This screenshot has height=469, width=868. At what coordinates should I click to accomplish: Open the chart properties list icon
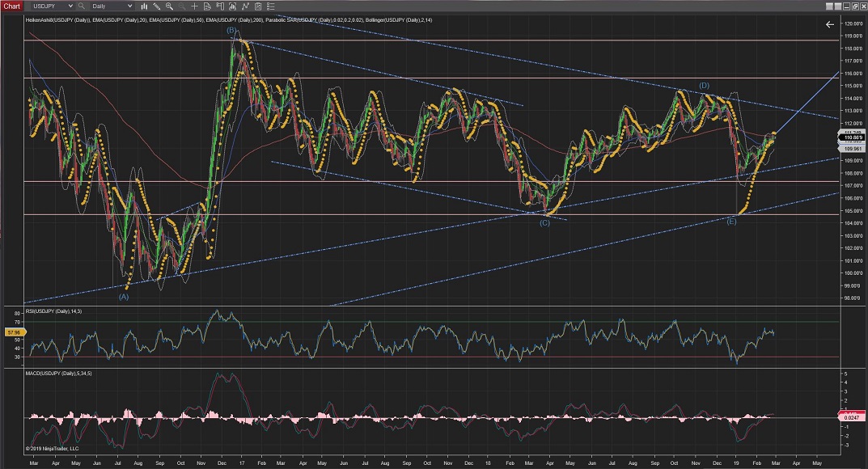pyautogui.click(x=271, y=6)
